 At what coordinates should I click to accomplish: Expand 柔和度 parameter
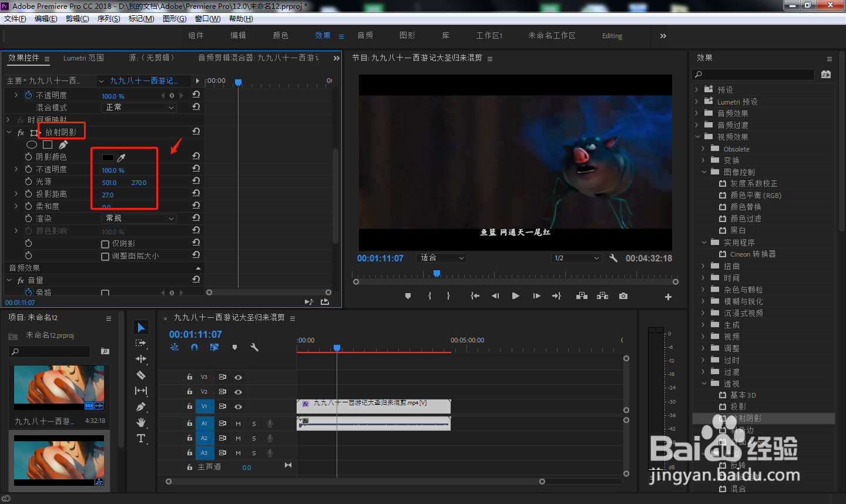click(x=16, y=206)
